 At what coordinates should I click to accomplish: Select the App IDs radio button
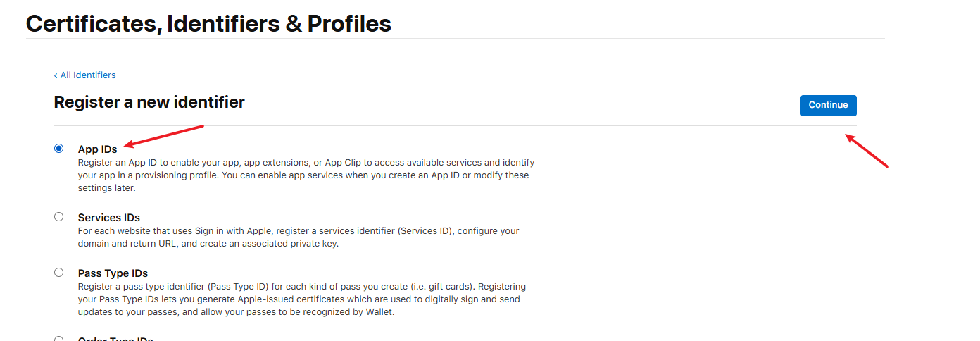click(58, 149)
